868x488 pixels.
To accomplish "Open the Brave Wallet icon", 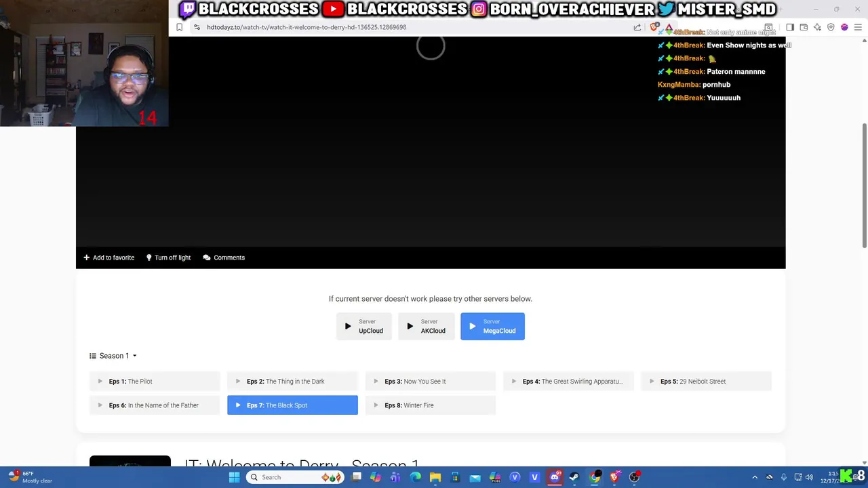I will coord(804,27).
